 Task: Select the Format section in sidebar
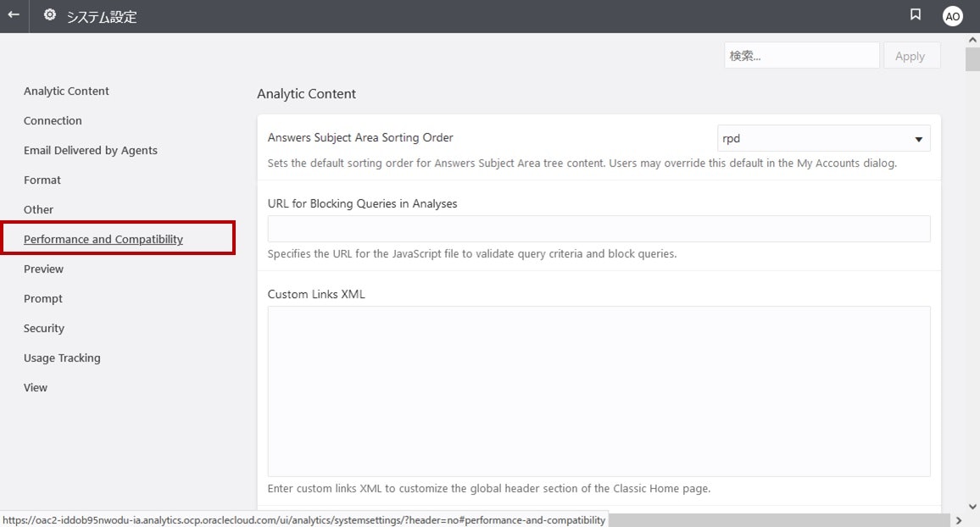pyautogui.click(x=42, y=180)
